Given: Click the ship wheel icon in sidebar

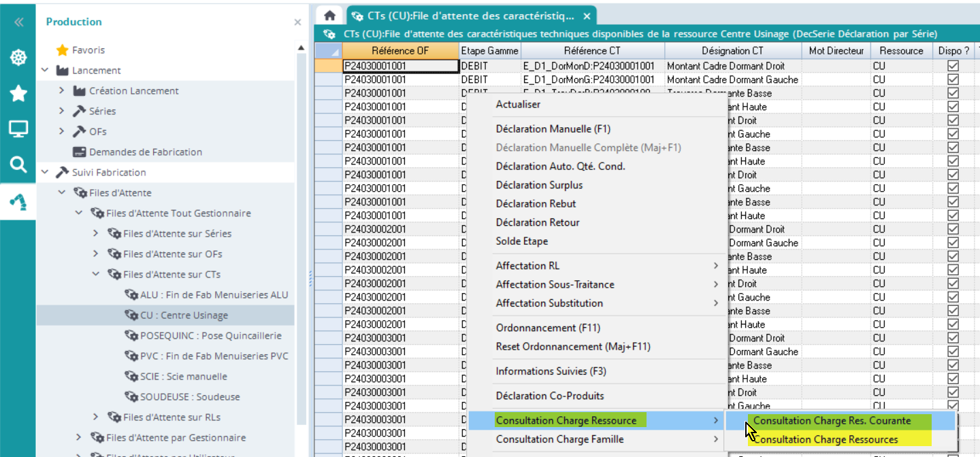Looking at the screenshot, I should point(18,58).
